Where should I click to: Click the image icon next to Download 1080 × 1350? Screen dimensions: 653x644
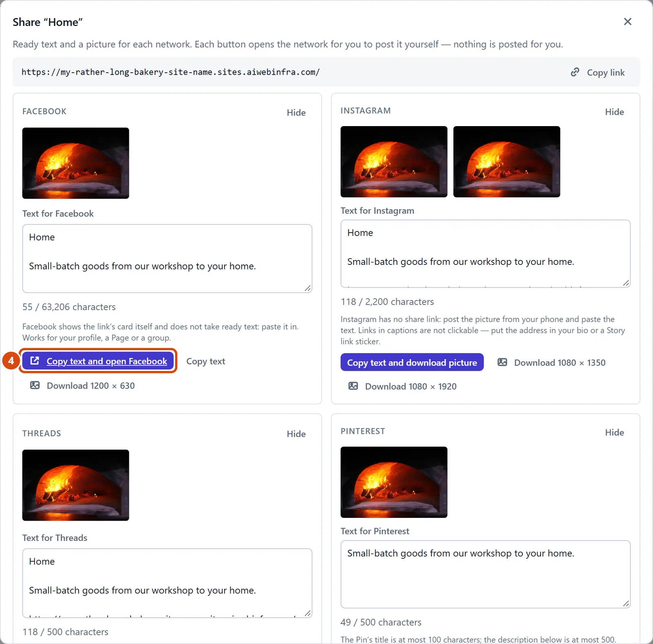click(x=502, y=362)
